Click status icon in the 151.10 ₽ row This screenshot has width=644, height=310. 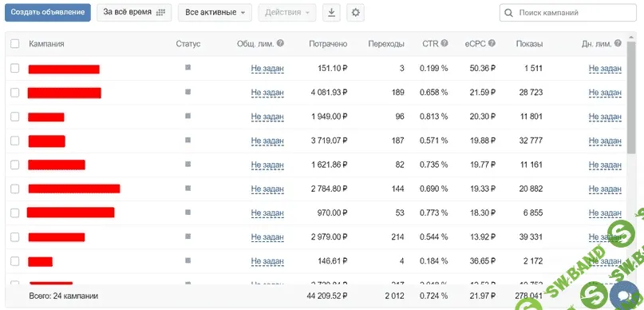[x=188, y=67]
